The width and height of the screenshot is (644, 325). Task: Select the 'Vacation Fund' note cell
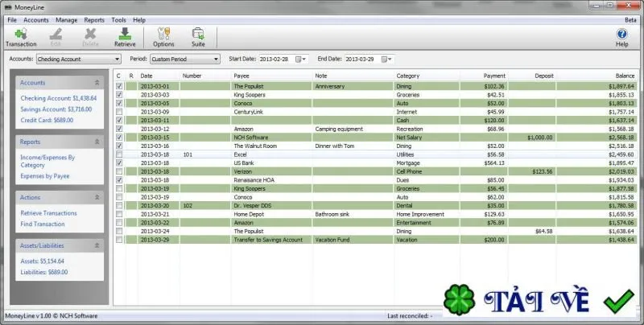coord(353,240)
